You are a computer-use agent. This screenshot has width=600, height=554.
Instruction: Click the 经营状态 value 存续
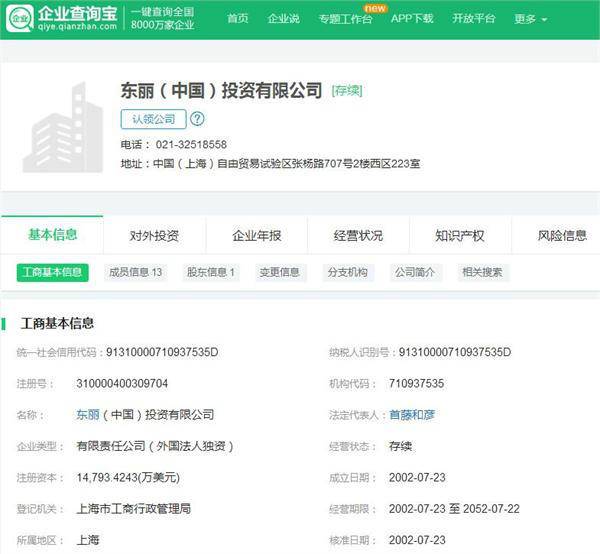click(x=400, y=446)
